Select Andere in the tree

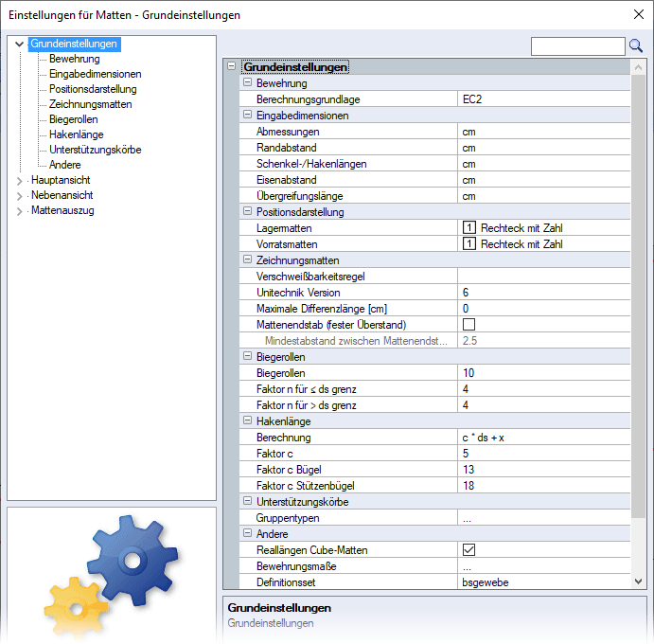(x=64, y=165)
